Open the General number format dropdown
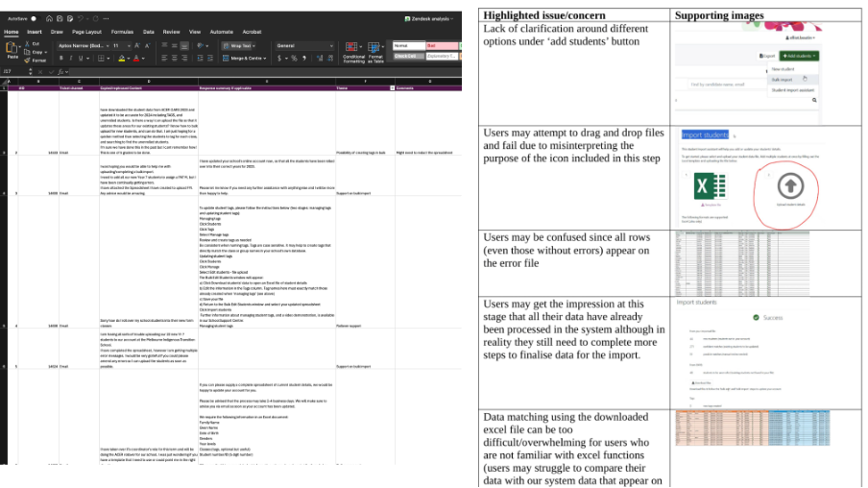The height and width of the screenshot is (488, 868). [304, 46]
